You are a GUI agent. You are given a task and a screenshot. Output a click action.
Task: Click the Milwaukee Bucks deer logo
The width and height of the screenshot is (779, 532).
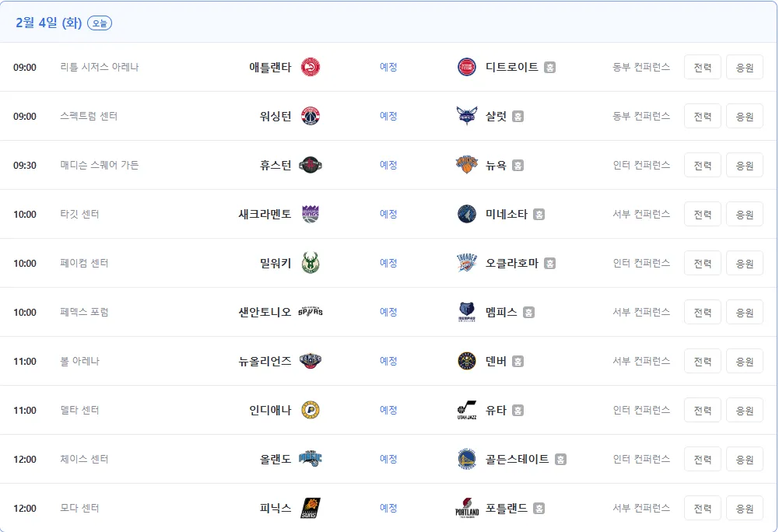[x=311, y=263]
